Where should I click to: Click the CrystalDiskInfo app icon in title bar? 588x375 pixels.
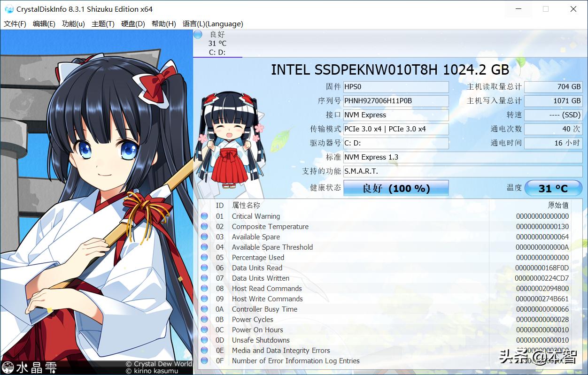(9, 9)
